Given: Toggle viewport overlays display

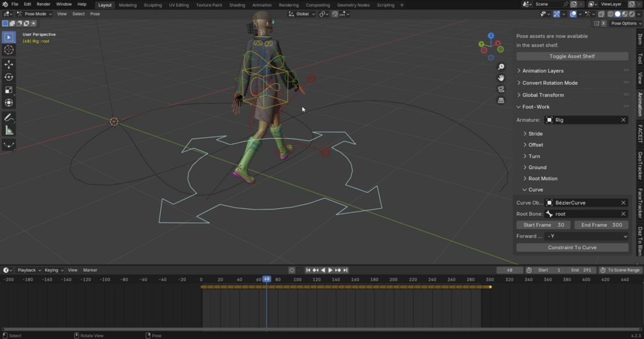Looking at the screenshot, I should 574,14.
